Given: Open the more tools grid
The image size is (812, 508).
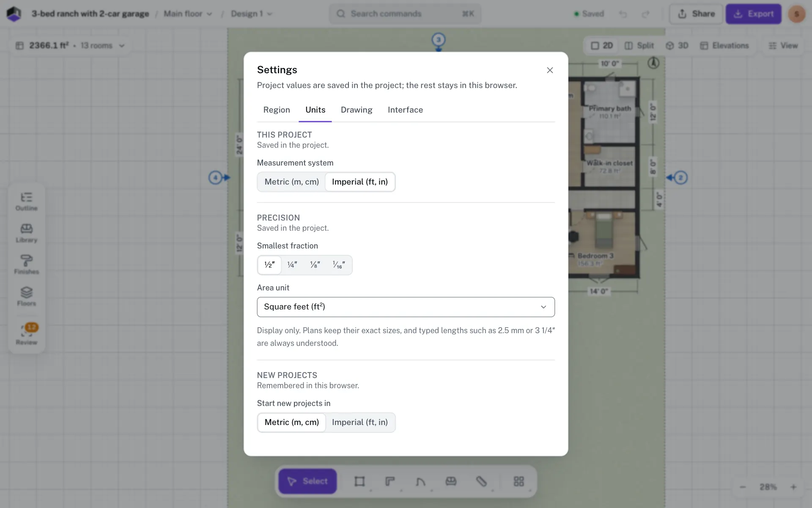Looking at the screenshot, I should (x=519, y=481).
